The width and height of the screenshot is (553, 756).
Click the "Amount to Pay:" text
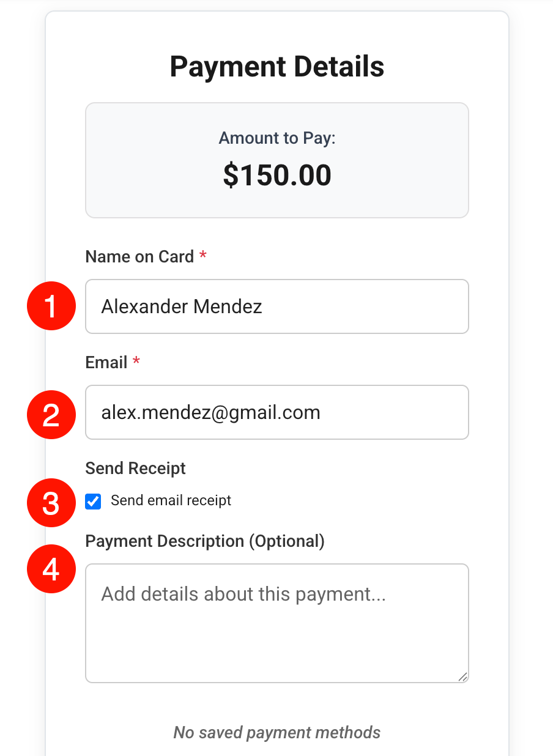pyautogui.click(x=276, y=138)
